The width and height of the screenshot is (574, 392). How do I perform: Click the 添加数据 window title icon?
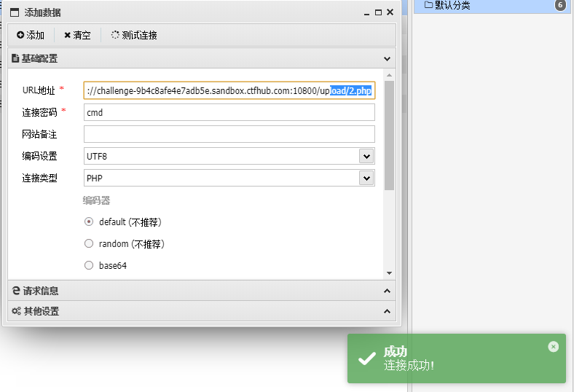(x=15, y=13)
